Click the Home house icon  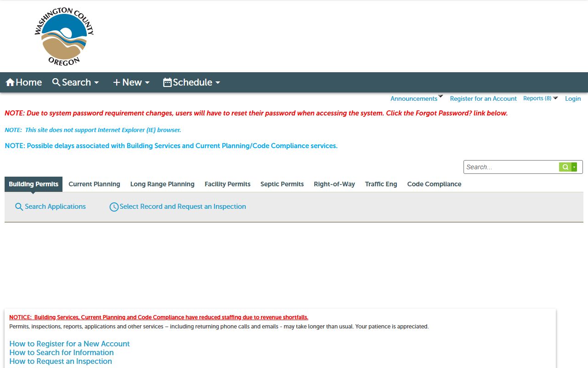(10, 82)
